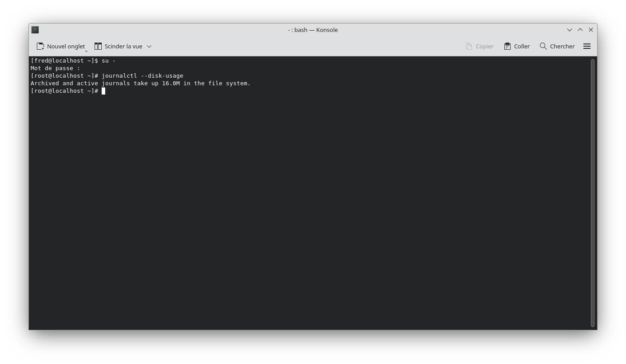The height and width of the screenshot is (364, 626).
Task: Click the 'Mot de passe :' line
Action: (55, 68)
